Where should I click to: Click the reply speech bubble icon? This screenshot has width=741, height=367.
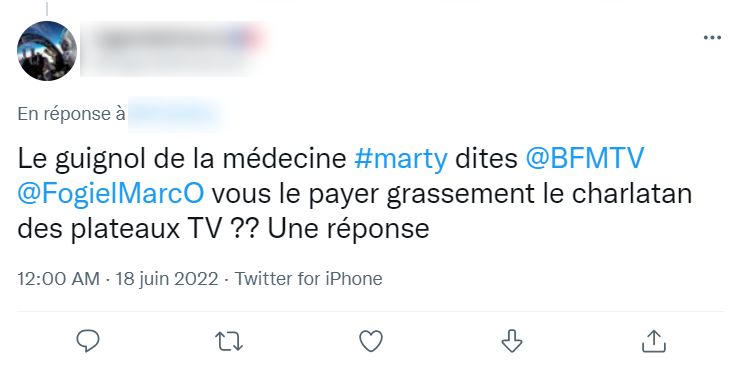click(x=88, y=341)
